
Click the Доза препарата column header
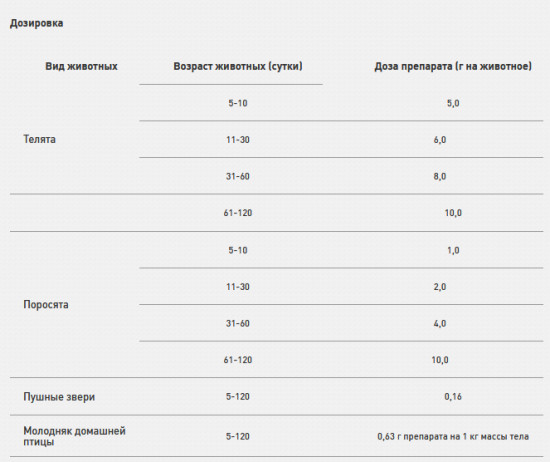453,66
